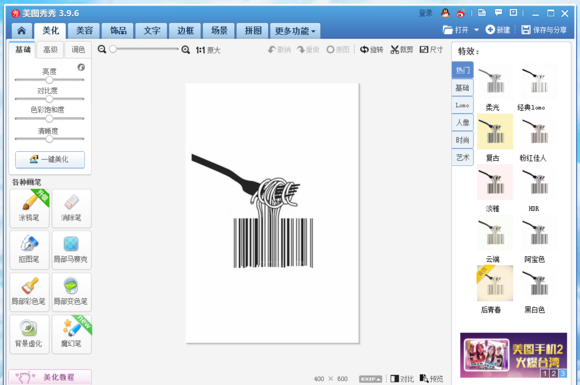Apply the 柔光 effect thumbnail

tap(495, 81)
